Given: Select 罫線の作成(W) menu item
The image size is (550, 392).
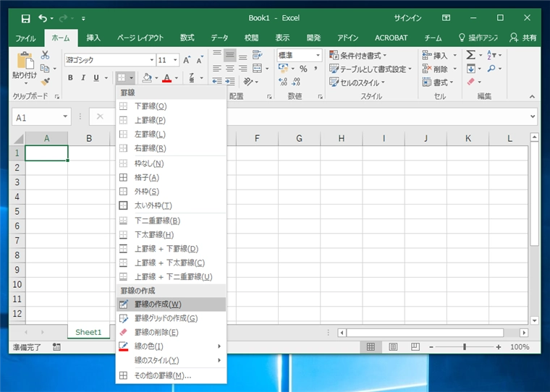Looking at the screenshot, I should [172, 304].
